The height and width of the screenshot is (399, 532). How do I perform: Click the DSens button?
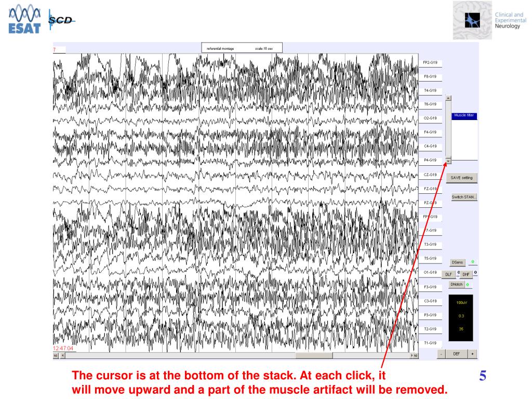(457, 262)
